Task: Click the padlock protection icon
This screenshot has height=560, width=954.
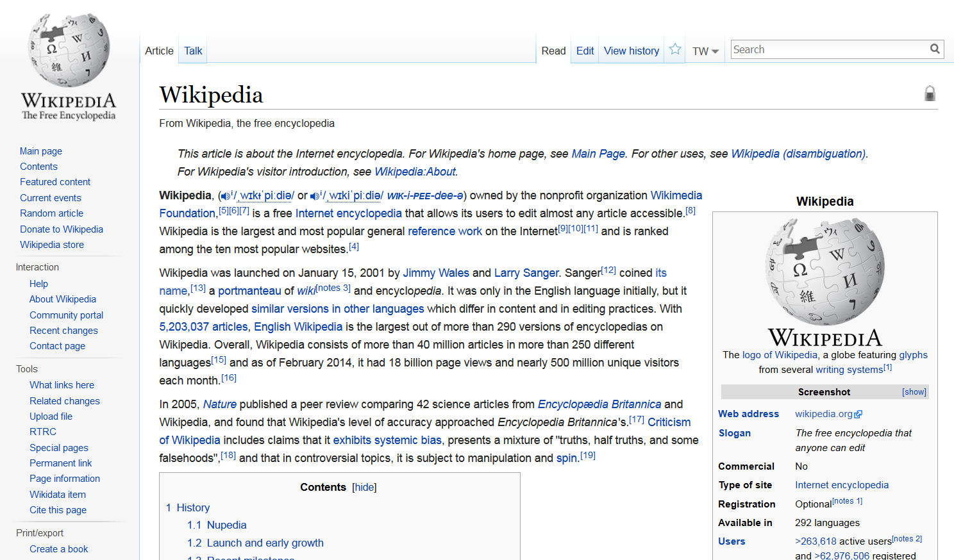Action: tap(930, 94)
